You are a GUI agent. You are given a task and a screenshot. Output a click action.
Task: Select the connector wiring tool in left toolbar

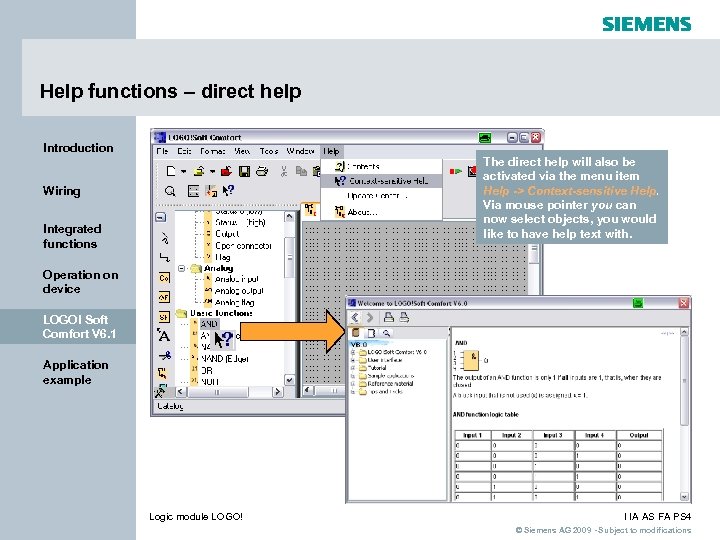164,258
